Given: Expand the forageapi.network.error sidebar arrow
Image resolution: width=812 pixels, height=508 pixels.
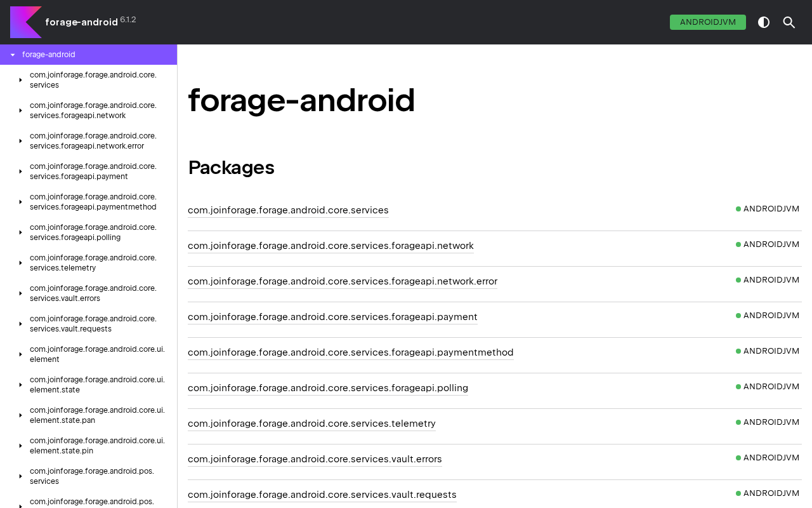Looking at the screenshot, I should coord(20,141).
